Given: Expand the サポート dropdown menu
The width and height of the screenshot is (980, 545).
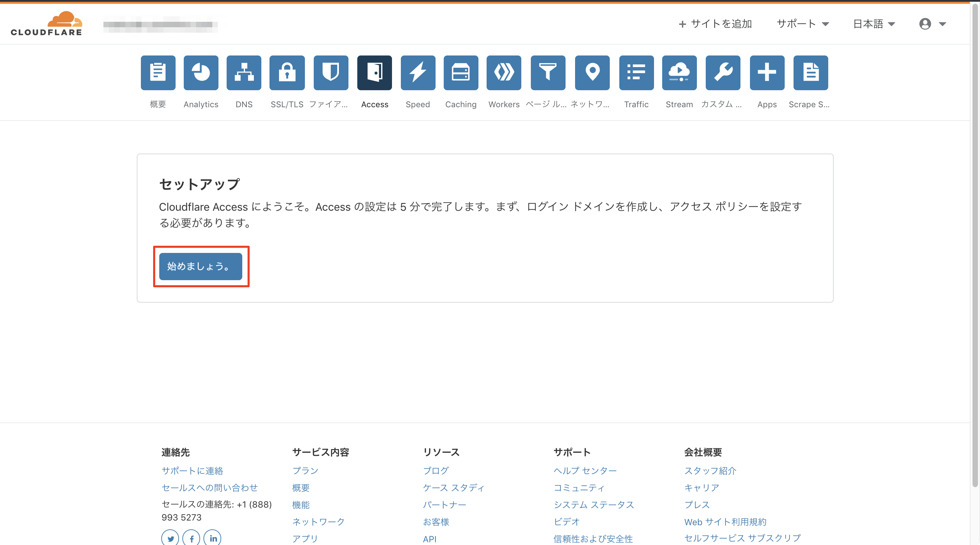Looking at the screenshot, I should pos(802,24).
